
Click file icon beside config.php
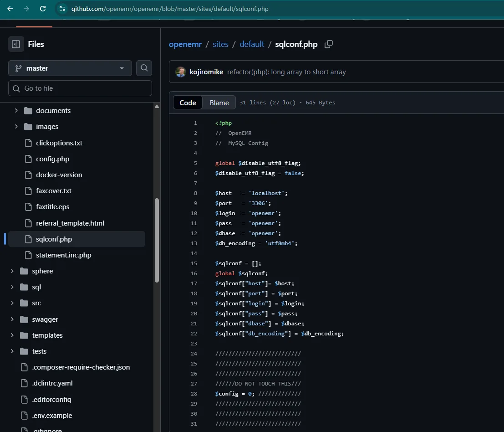(x=28, y=159)
